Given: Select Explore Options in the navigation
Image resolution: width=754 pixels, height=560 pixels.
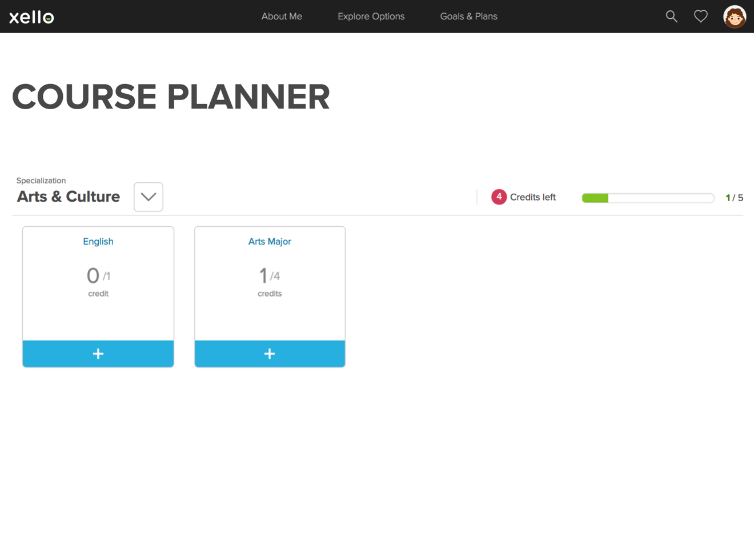Looking at the screenshot, I should point(371,16).
